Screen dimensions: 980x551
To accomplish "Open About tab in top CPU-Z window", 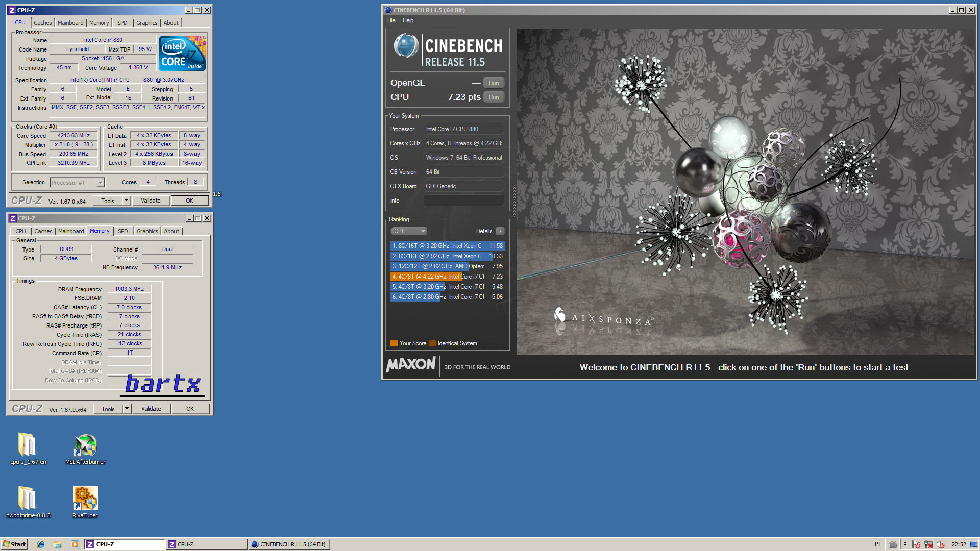I will click(171, 23).
